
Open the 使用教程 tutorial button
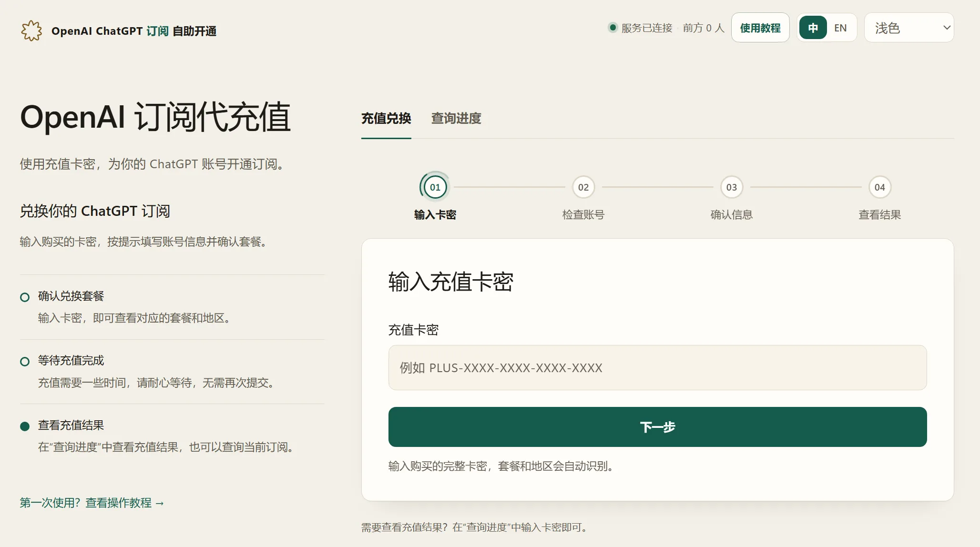pos(760,28)
